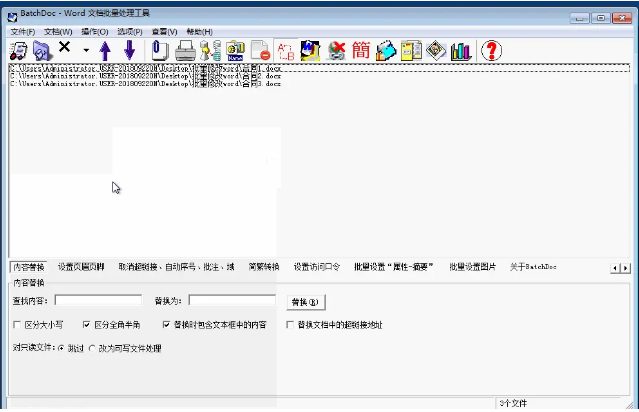
Task: Open the 文档(W) menu
Action: [x=58, y=32]
